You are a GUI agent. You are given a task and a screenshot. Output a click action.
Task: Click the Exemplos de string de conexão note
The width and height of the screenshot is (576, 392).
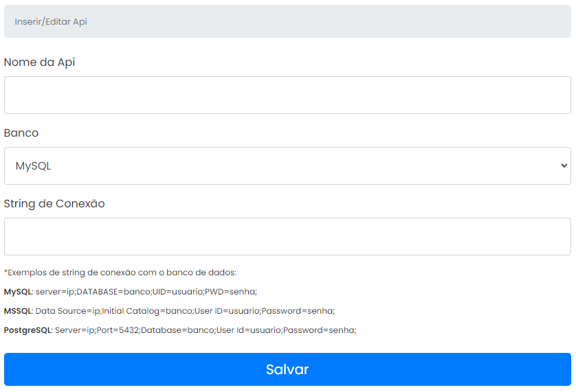(120, 273)
